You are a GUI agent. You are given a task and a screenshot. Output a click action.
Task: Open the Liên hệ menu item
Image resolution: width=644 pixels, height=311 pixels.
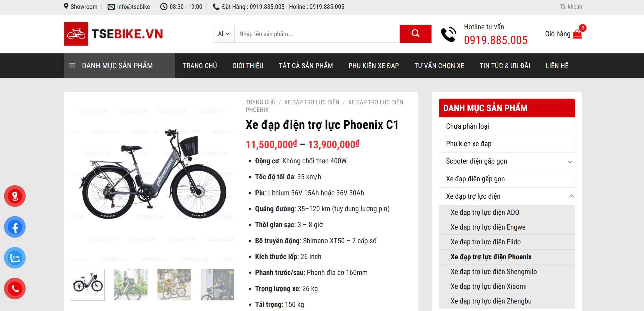click(557, 66)
